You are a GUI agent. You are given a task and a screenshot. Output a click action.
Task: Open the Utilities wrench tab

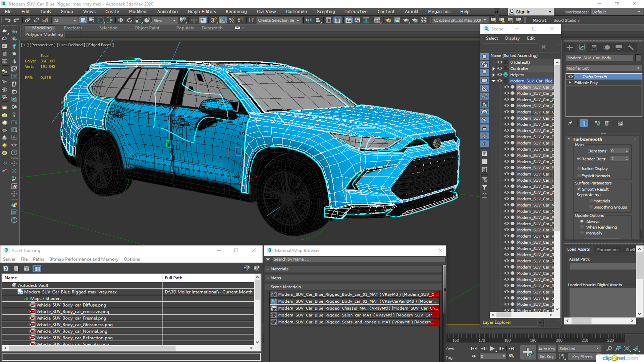[631, 47]
